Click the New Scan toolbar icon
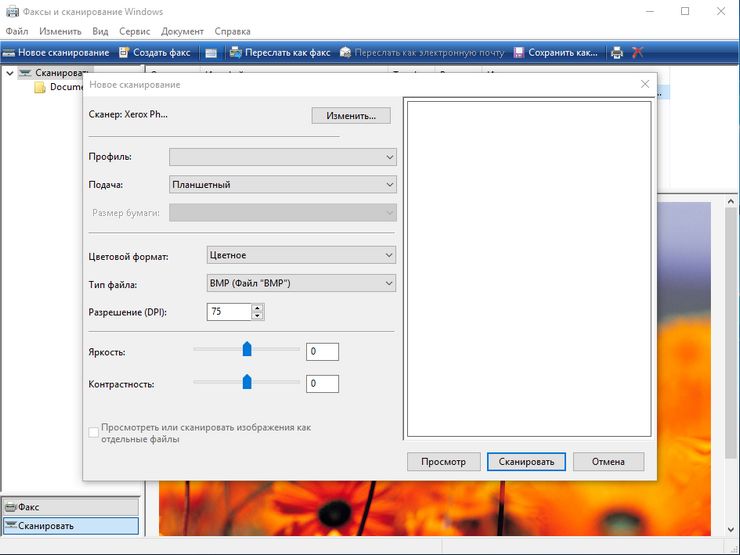 click(8, 53)
